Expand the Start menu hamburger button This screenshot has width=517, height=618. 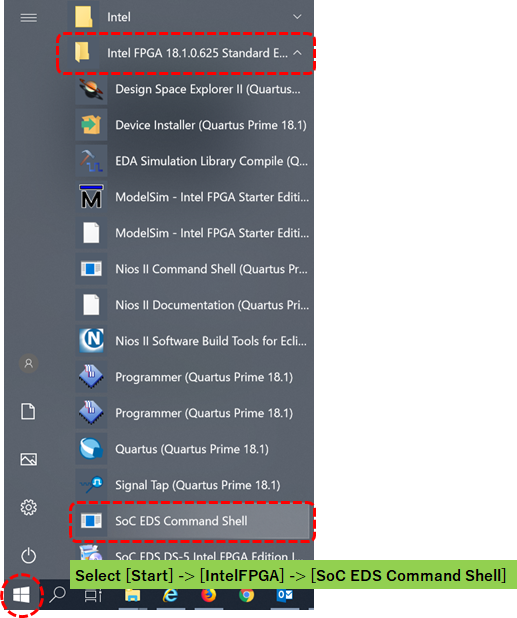click(x=29, y=18)
